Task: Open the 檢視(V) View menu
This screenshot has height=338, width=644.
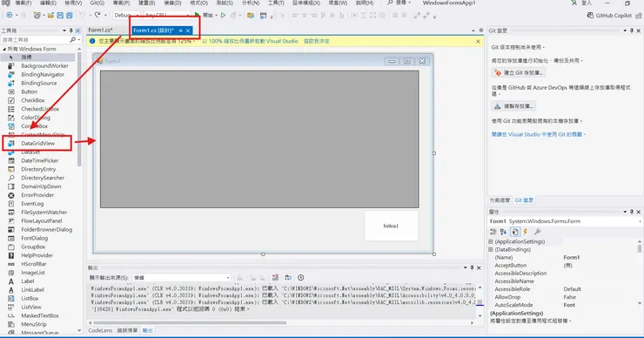Action: click(73, 3)
